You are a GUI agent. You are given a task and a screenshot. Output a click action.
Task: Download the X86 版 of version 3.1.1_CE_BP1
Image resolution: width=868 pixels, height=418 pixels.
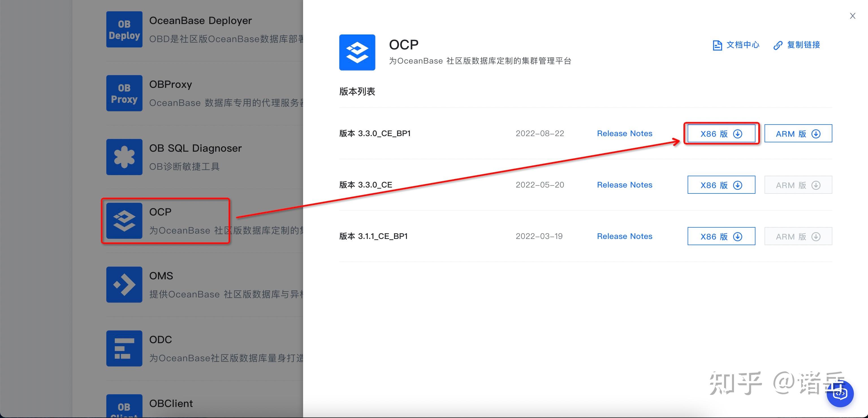click(721, 236)
